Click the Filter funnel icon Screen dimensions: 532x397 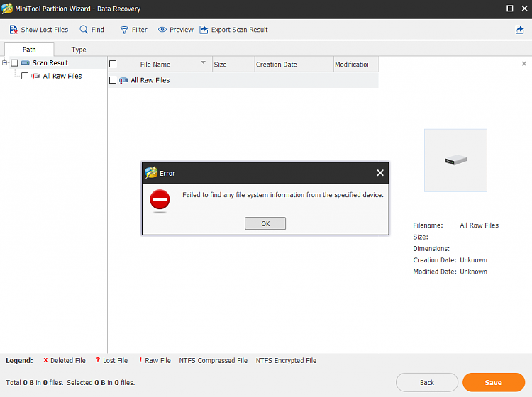coord(124,30)
